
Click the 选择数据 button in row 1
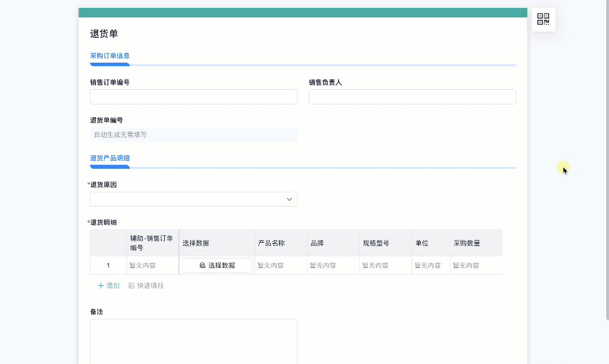click(x=217, y=265)
